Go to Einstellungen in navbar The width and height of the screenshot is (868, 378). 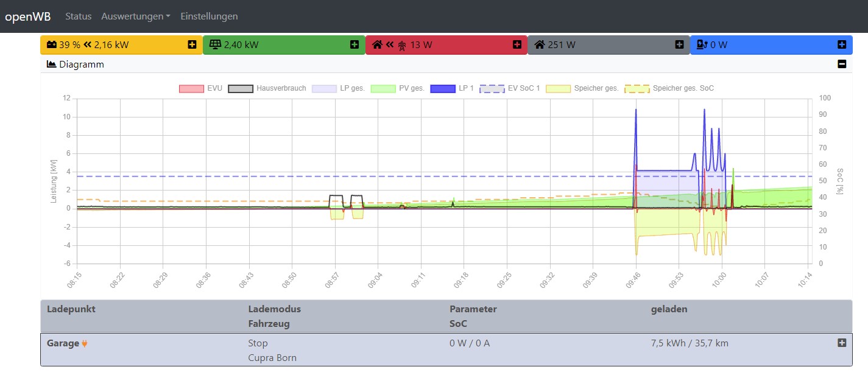click(x=209, y=16)
